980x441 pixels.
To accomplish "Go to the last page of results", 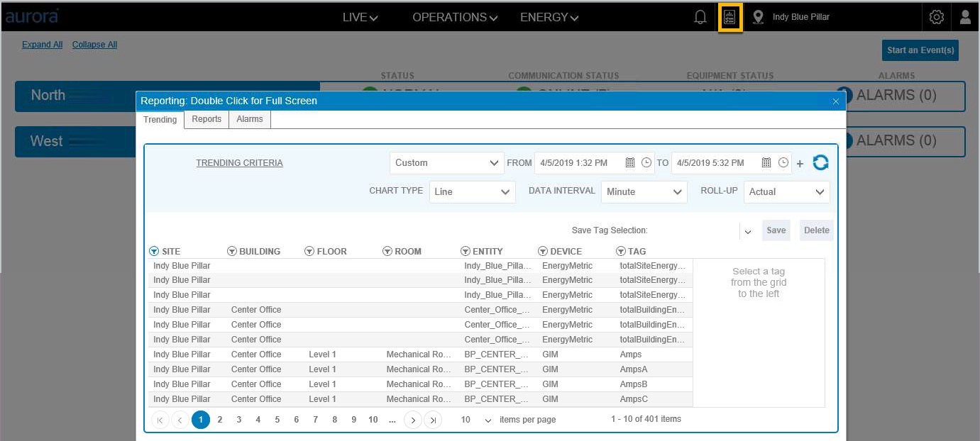I will [x=433, y=420].
